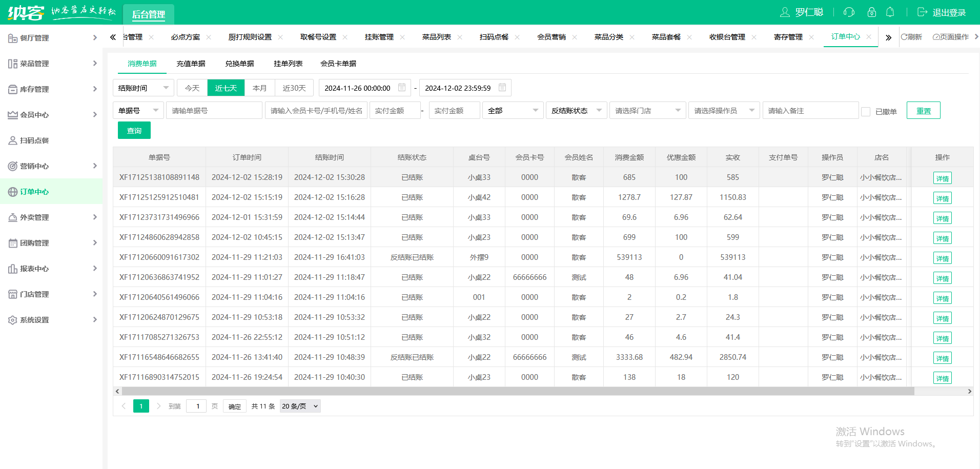
Task: Open end date calendar picker icon
Action: 502,88
